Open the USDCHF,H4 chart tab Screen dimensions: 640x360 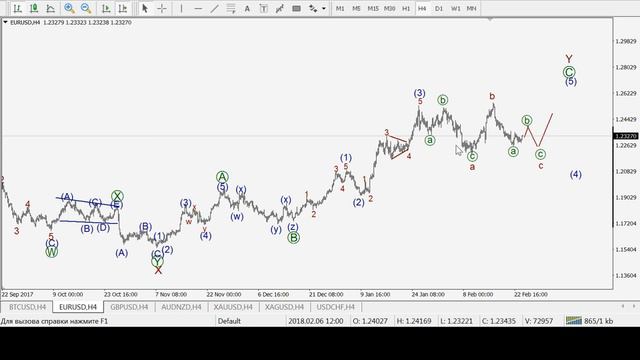tap(336, 307)
